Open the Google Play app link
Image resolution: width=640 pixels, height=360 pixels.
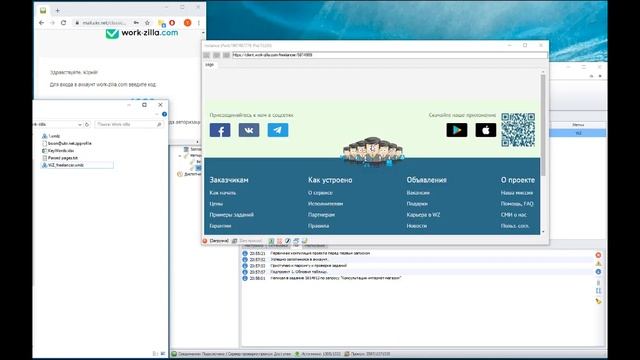457,130
